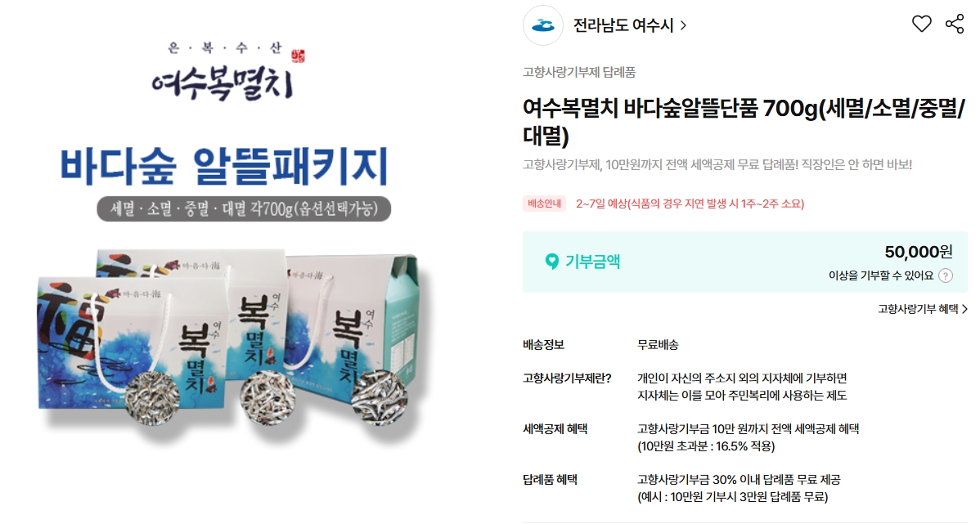This screenshot has height=524, width=980.
Task: Click the 여수복멸치 product title
Action: (744, 122)
